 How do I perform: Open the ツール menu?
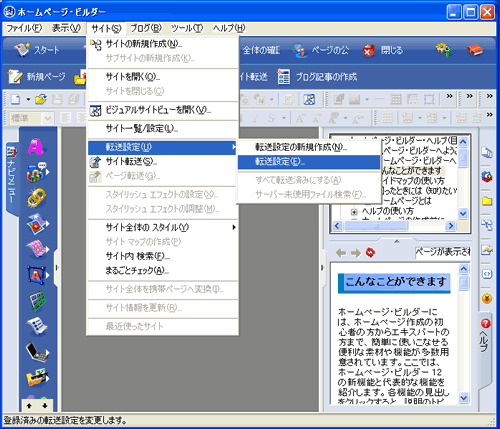click(187, 29)
